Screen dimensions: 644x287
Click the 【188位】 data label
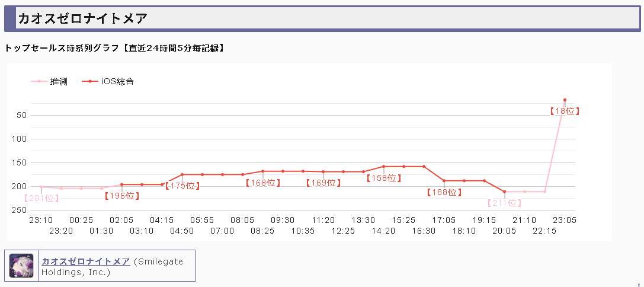pyautogui.click(x=444, y=193)
